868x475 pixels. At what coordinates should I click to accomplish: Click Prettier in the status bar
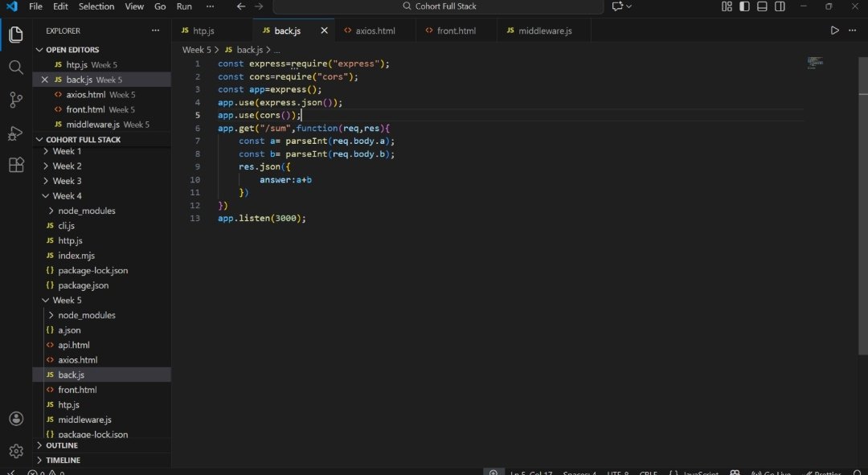tap(823, 473)
